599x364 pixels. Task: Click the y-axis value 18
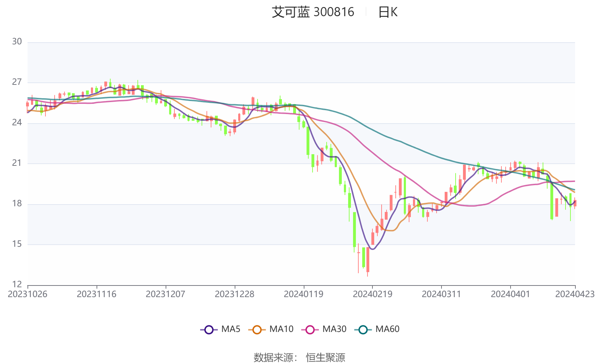[x=17, y=204]
